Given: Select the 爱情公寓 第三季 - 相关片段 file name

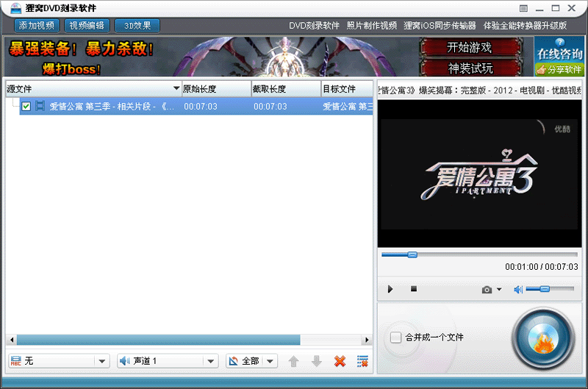Looking at the screenshot, I should [112, 107].
